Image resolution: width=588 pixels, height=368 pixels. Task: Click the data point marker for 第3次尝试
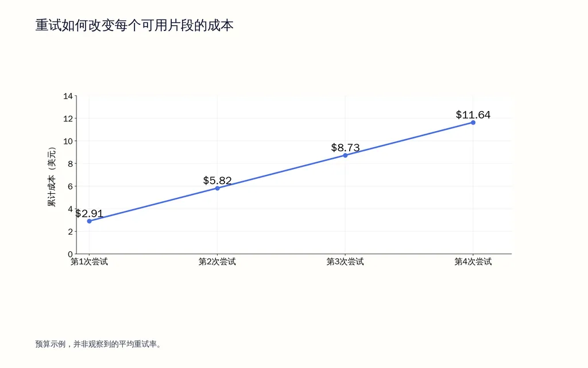pyautogui.click(x=345, y=155)
